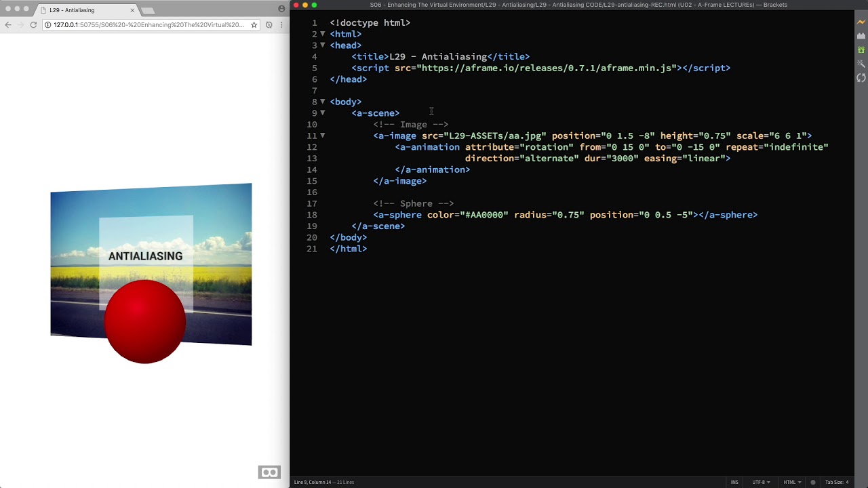Click the green gift update icon in Brackets

[x=861, y=50]
